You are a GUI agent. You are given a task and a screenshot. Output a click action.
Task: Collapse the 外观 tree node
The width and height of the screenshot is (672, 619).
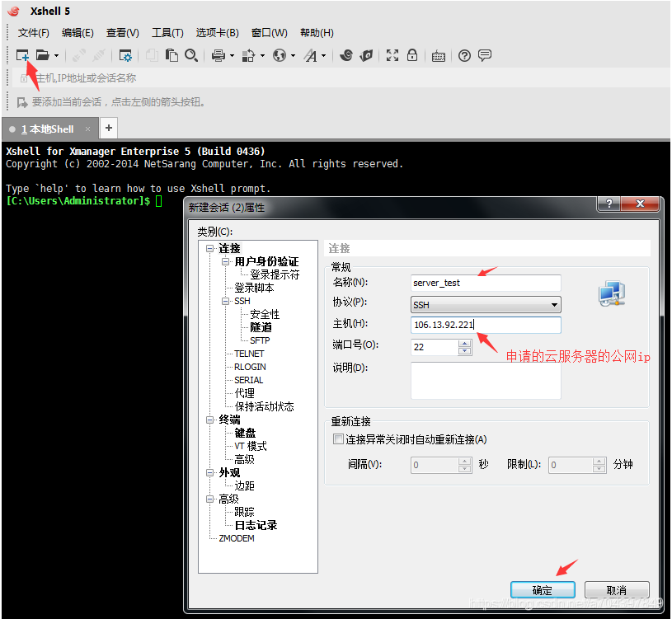pos(209,472)
